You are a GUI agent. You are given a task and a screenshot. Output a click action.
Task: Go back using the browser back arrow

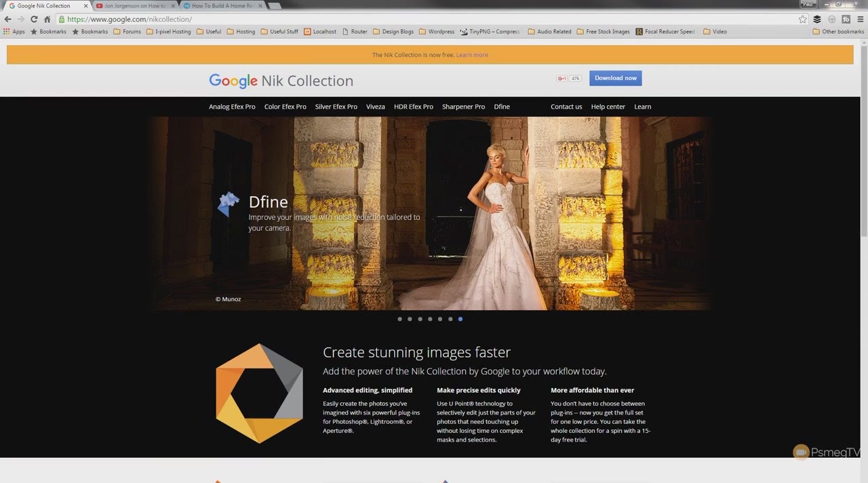pos(7,19)
